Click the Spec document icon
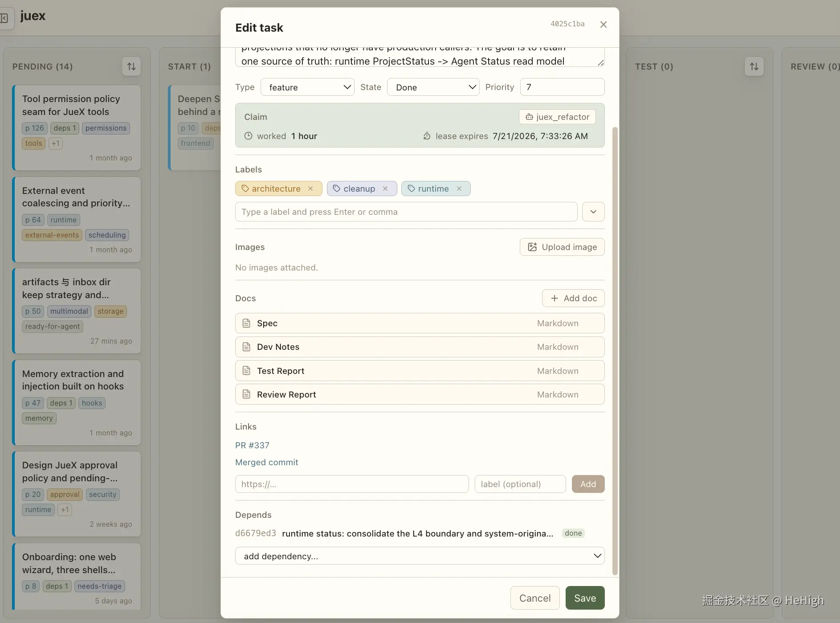840x623 pixels. click(x=246, y=323)
